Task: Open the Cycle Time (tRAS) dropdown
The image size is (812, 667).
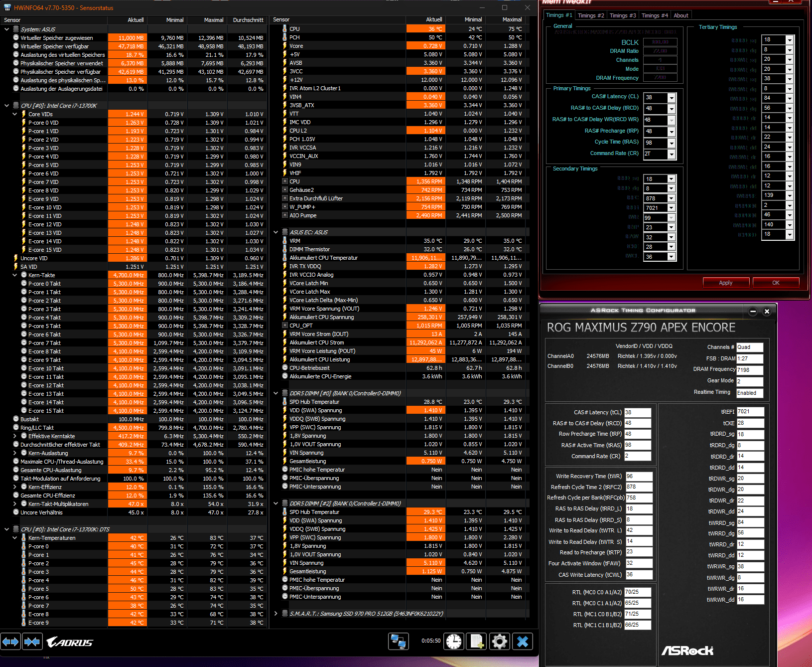Action: (x=672, y=143)
